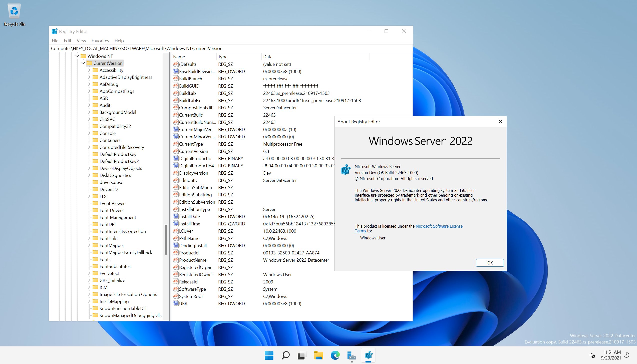Sort values by the Type column header

pyautogui.click(x=239, y=57)
